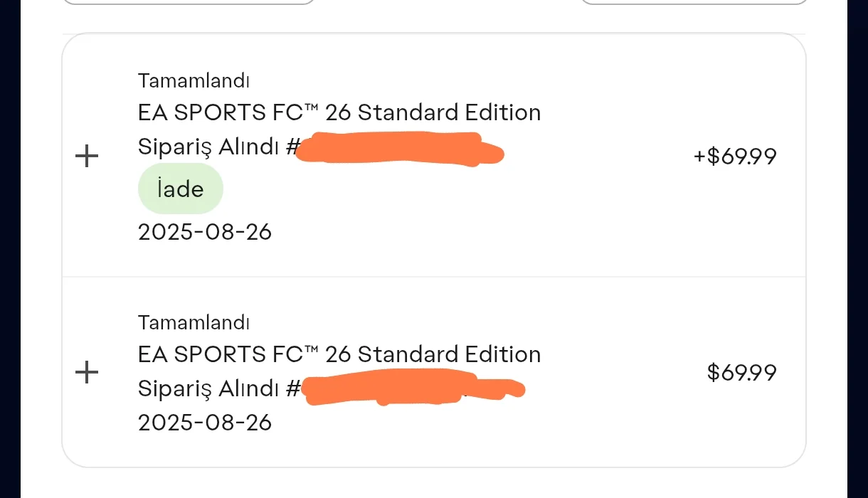This screenshot has width=868, height=498.
Task: Click the redacted order number of the lower order
Action: pyautogui.click(x=411, y=391)
